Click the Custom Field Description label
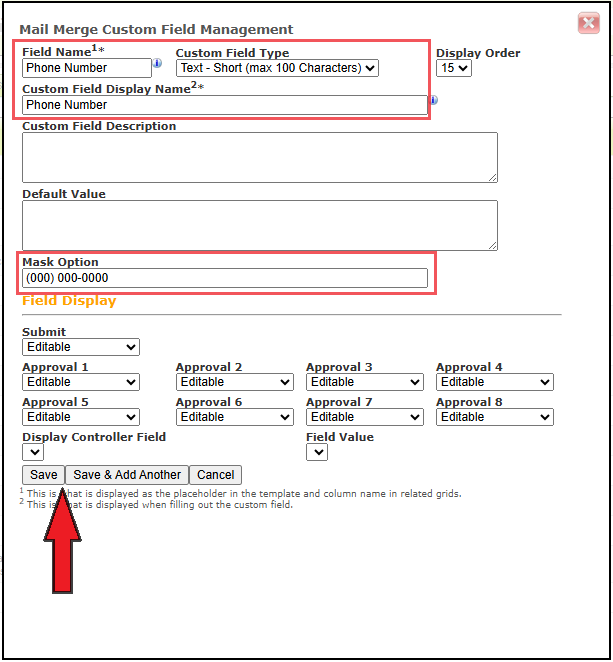The width and height of the screenshot is (613, 662). (99, 126)
